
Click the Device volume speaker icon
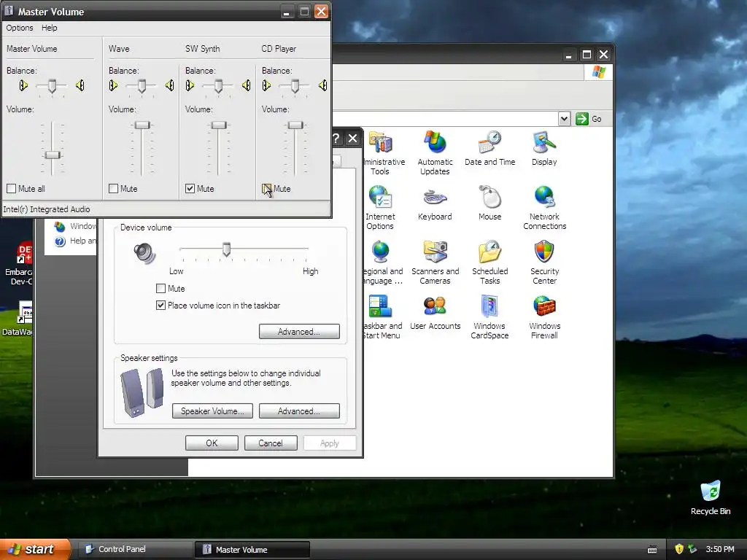point(144,253)
